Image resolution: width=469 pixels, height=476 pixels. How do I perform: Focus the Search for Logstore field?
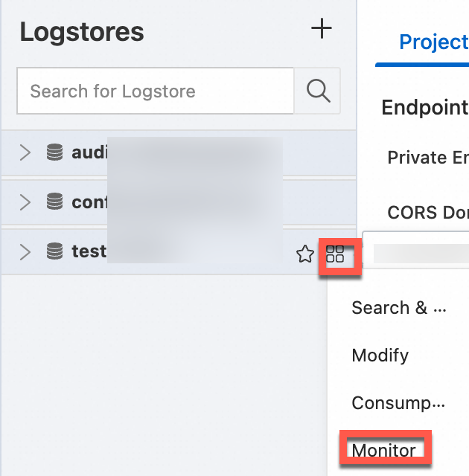coord(155,91)
